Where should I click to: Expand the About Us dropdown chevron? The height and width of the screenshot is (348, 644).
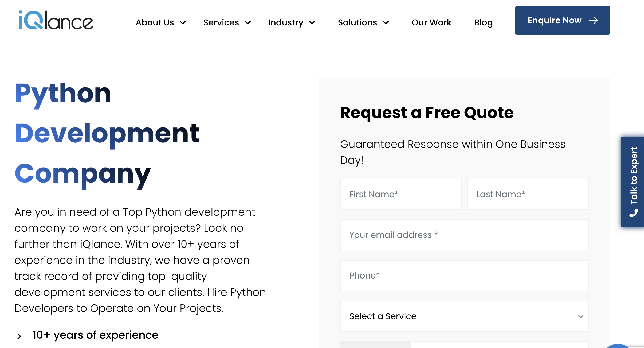click(183, 22)
